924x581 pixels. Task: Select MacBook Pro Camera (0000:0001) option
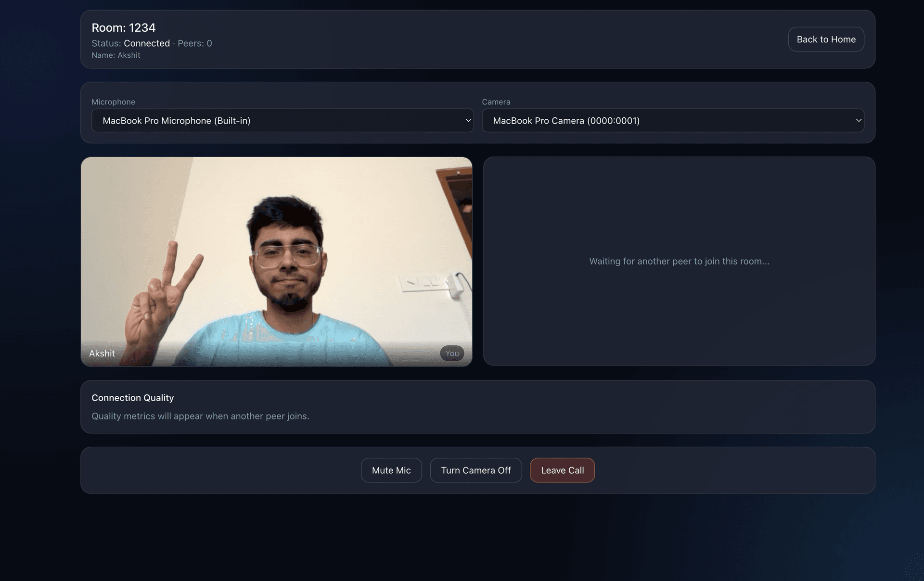673,121
